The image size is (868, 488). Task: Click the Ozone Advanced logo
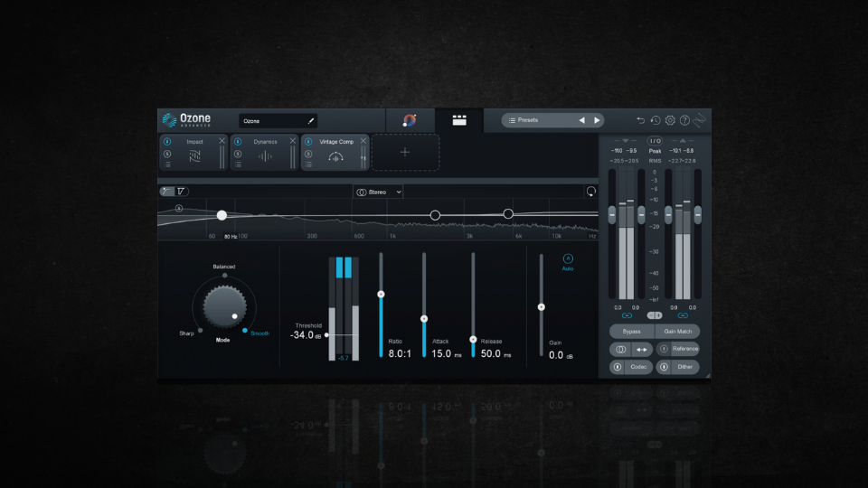pos(186,119)
